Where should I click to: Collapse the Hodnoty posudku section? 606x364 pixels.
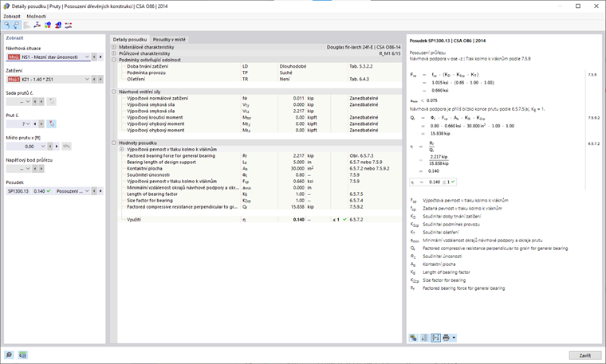[113, 143]
